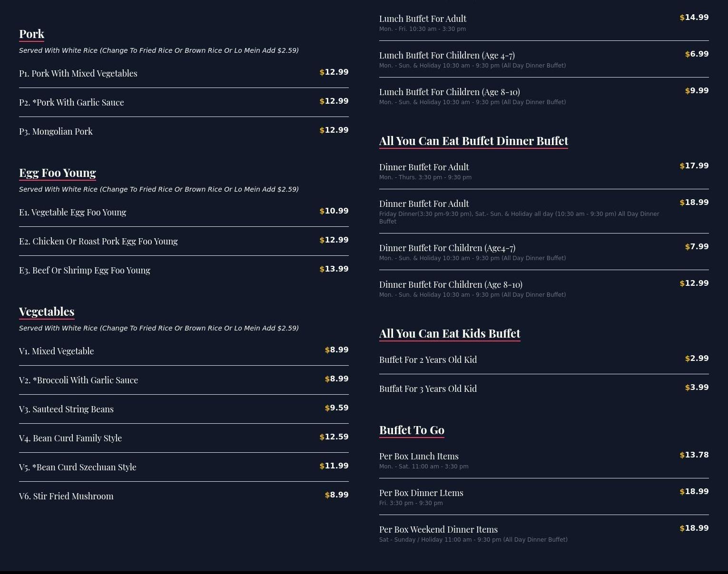This screenshot has width=728, height=574.
Task: Open the Egg Foo Young section heading
Action: pyautogui.click(x=58, y=173)
